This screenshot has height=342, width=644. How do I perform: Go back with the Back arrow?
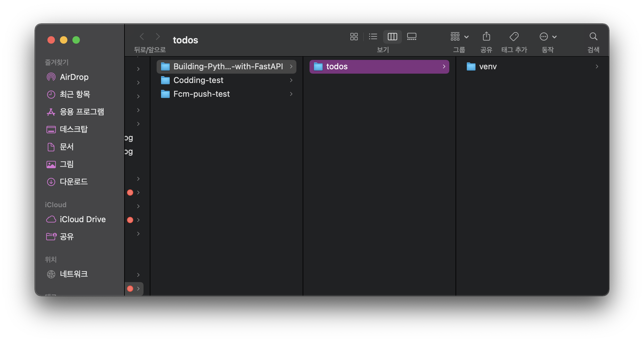point(142,37)
